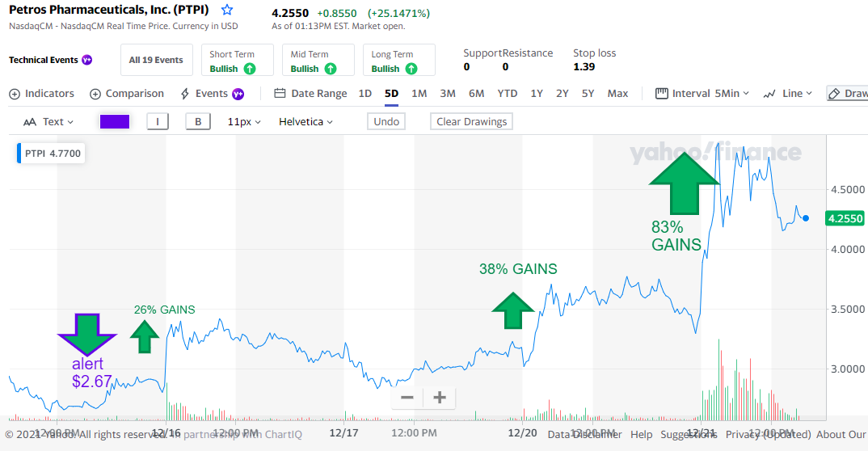Toggle italic text style
The width and height of the screenshot is (868, 451).
[x=158, y=122]
